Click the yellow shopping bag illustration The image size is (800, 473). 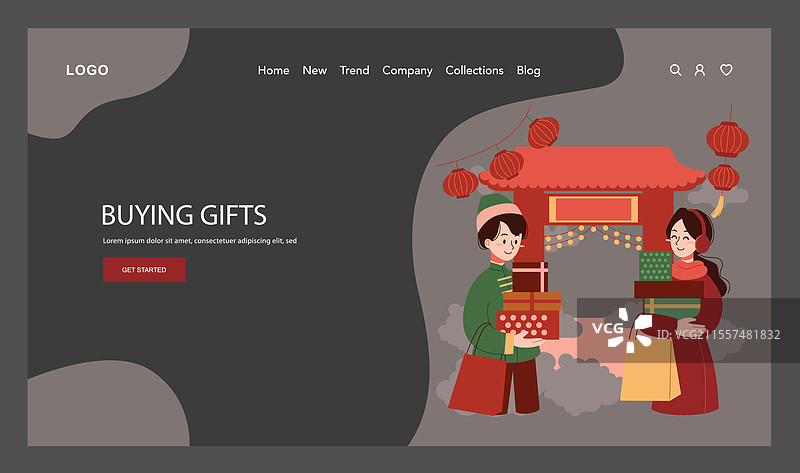[650, 368]
